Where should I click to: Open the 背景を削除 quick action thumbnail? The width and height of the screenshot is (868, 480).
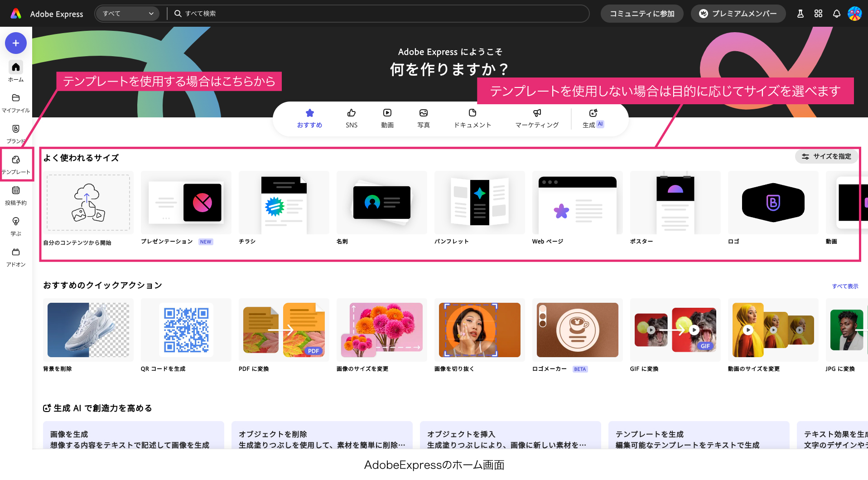pyautogui.click(x=88, y=330)
